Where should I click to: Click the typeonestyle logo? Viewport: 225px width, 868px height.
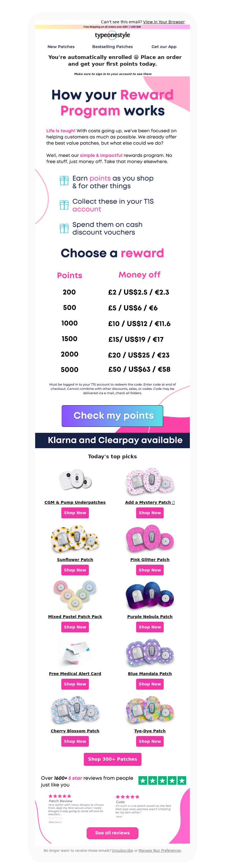(112, 35)
